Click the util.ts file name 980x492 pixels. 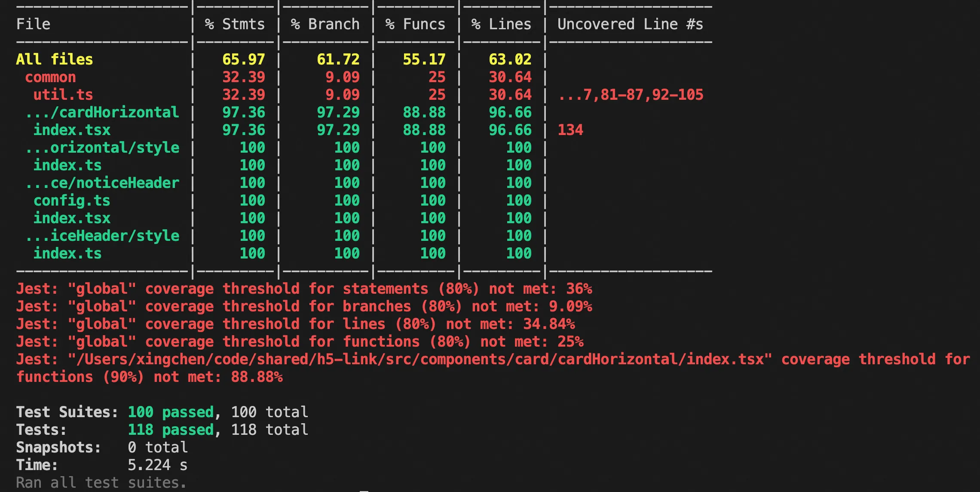tap(63, 95)
